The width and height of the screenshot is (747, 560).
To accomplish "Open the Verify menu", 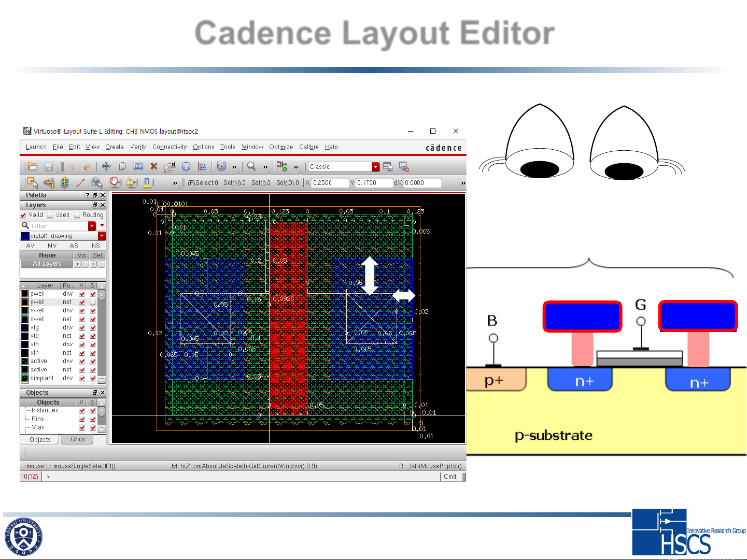I will point(138,147).
